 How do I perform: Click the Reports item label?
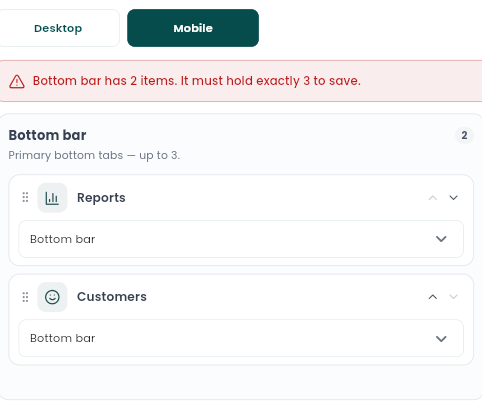pyautogui.click(x=101, y=198)
